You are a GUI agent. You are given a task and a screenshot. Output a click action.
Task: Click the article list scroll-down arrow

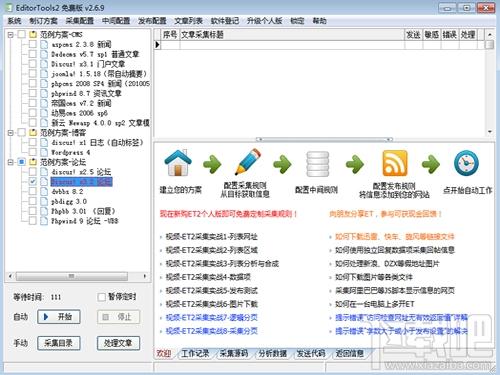click(x=490, y=132)
